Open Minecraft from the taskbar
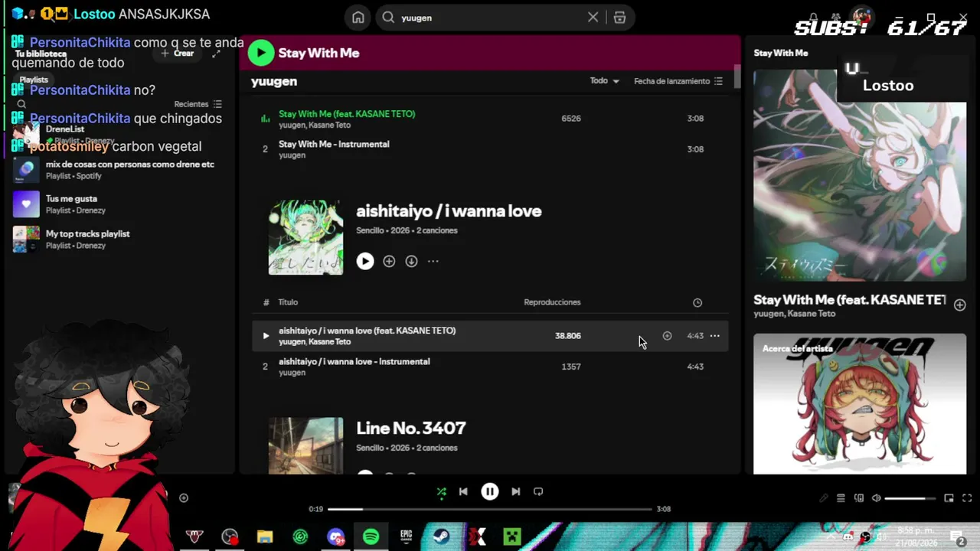Viewport: 980px width, 551px height. coord(511,537)
